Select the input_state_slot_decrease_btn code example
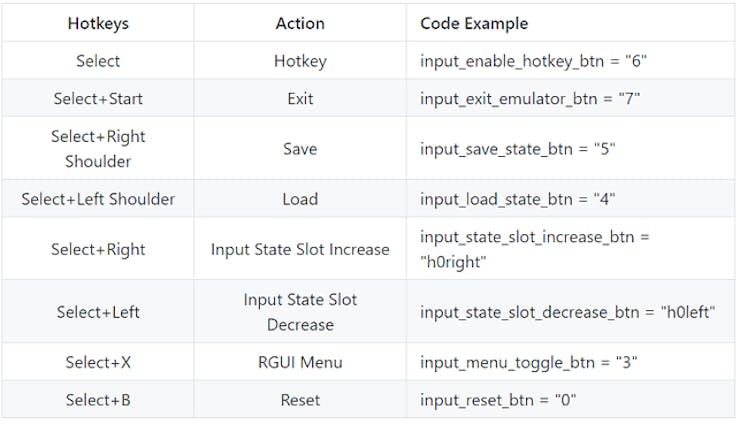The height and width of the screenshot is (424, 740). (567, 312)
